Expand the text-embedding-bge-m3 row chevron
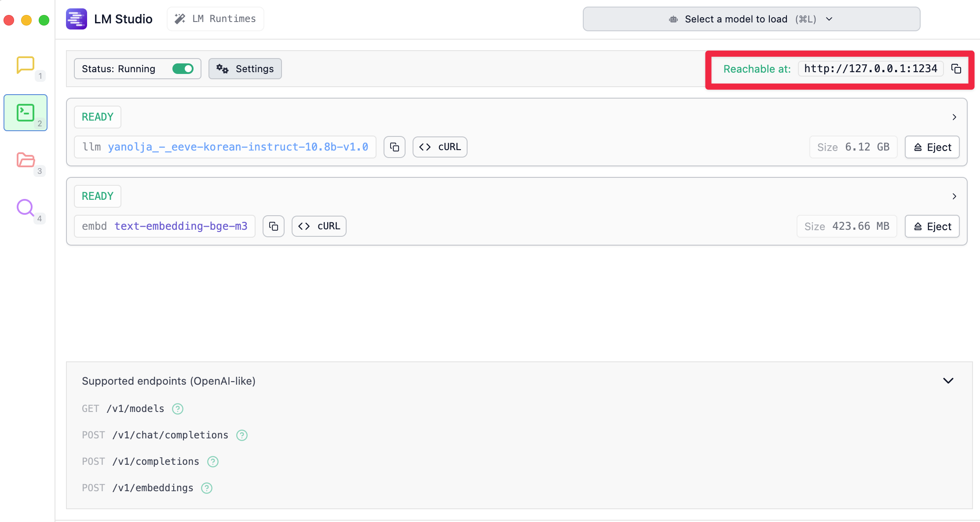 pos(954,196)
